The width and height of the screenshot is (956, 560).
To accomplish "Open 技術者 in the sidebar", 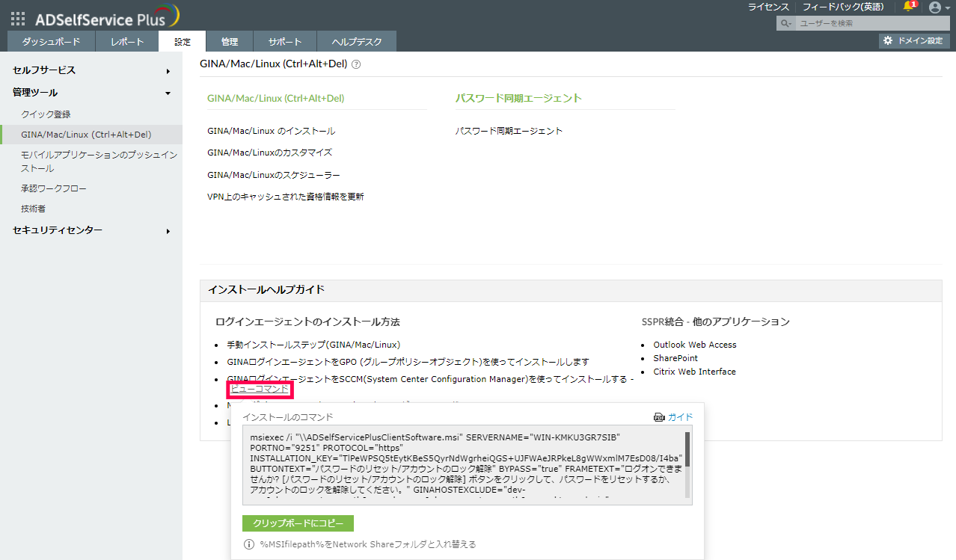I will point(33,209).
